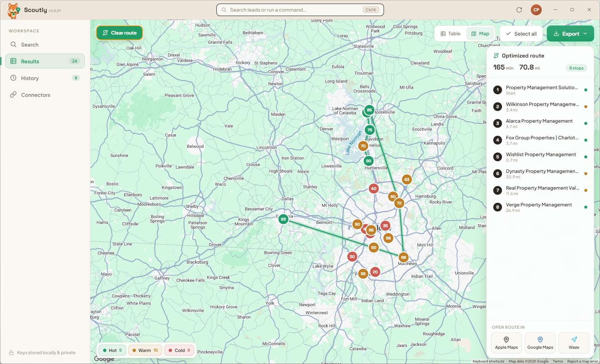This screenshot has width=600, height=364.
Task: Click map marker scored 55
Action: pyautogui.click(x=363, y=274)
